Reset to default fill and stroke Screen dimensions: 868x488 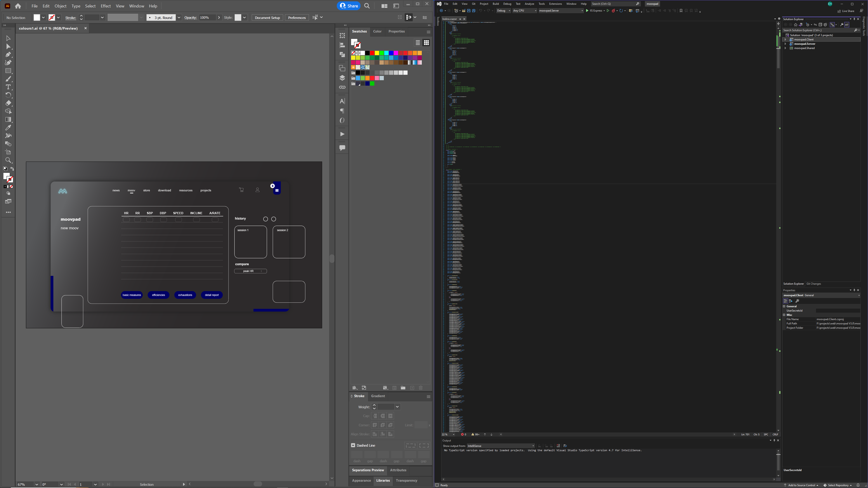coord(5,169)
